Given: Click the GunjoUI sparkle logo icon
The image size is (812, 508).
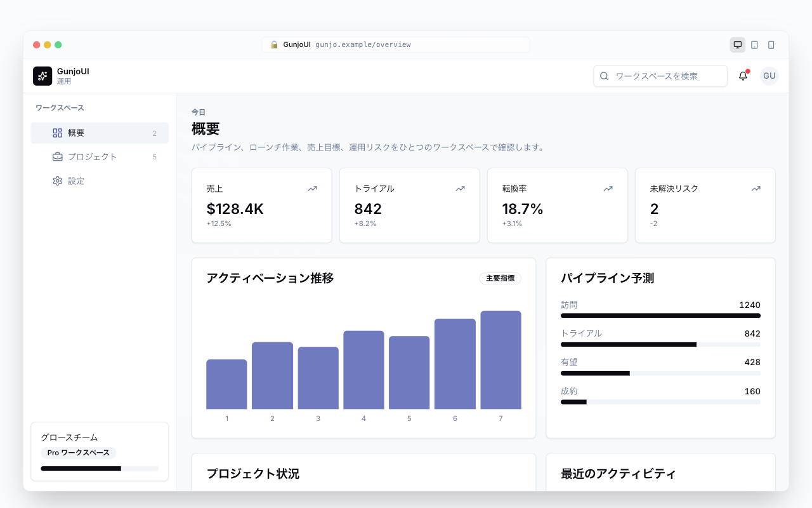Looking at the screenshot, I should 43,76.
